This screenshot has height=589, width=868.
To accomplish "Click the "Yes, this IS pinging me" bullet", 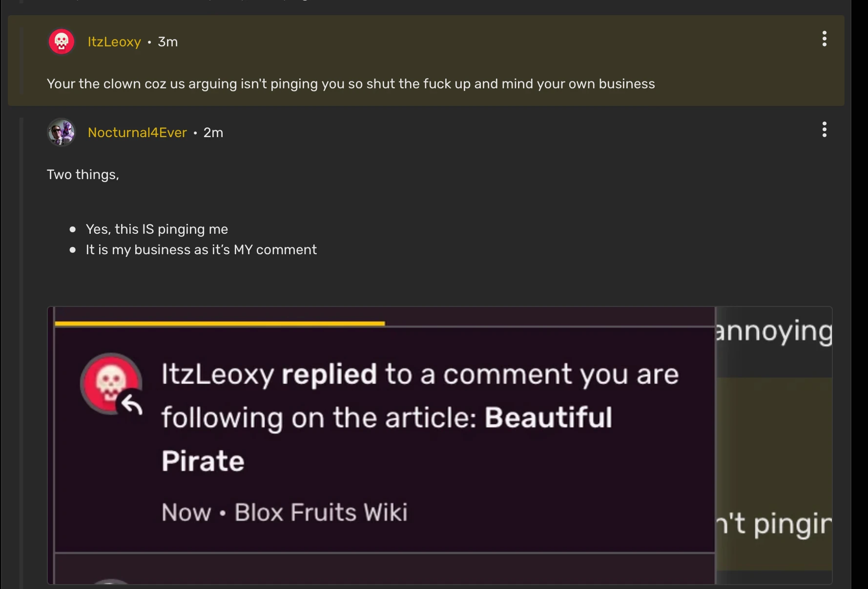I will coord(157,229).
